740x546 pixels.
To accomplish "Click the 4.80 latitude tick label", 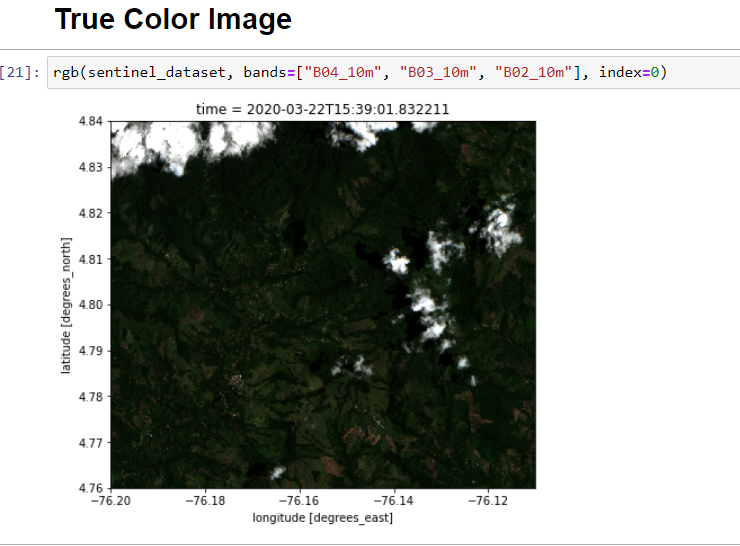I will point(91,305).
